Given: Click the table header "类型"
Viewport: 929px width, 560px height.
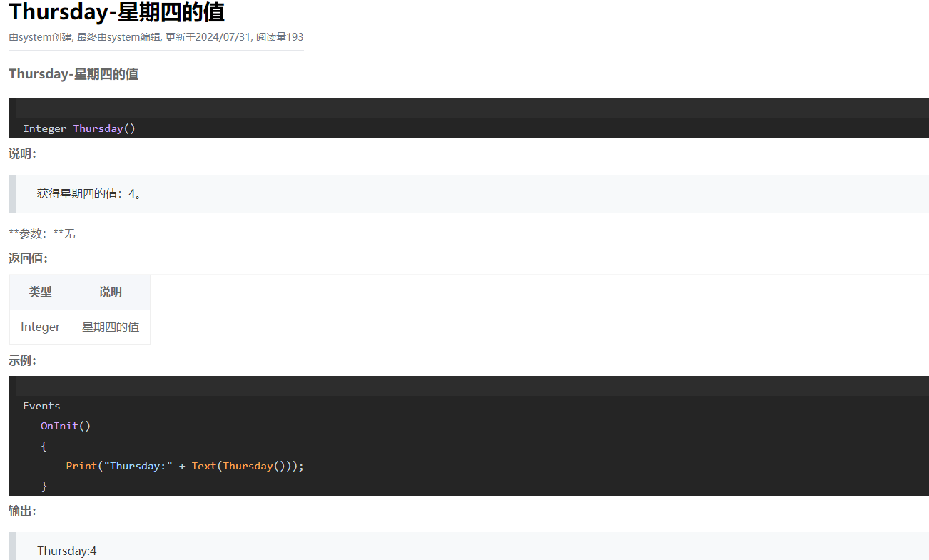Looking at the screenshot, I should tap(40, 292).
